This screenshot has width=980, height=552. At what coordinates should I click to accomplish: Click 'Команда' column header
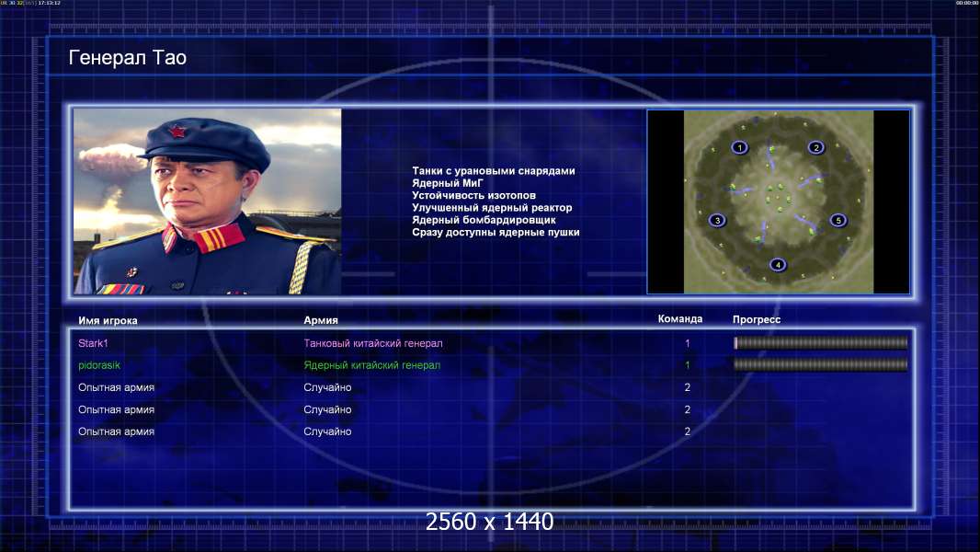tap(680, 319)
